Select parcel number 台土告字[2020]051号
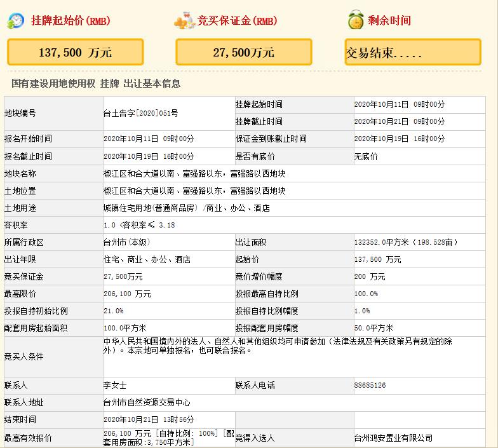 click(140, 113)
